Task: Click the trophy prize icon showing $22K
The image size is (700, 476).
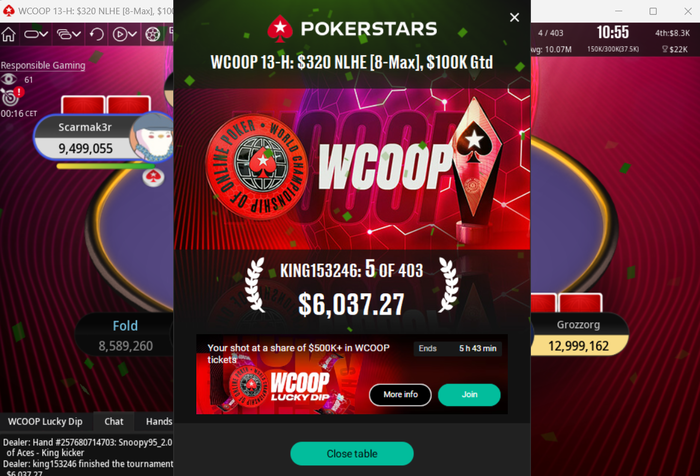Action: (x=664, y=50)
